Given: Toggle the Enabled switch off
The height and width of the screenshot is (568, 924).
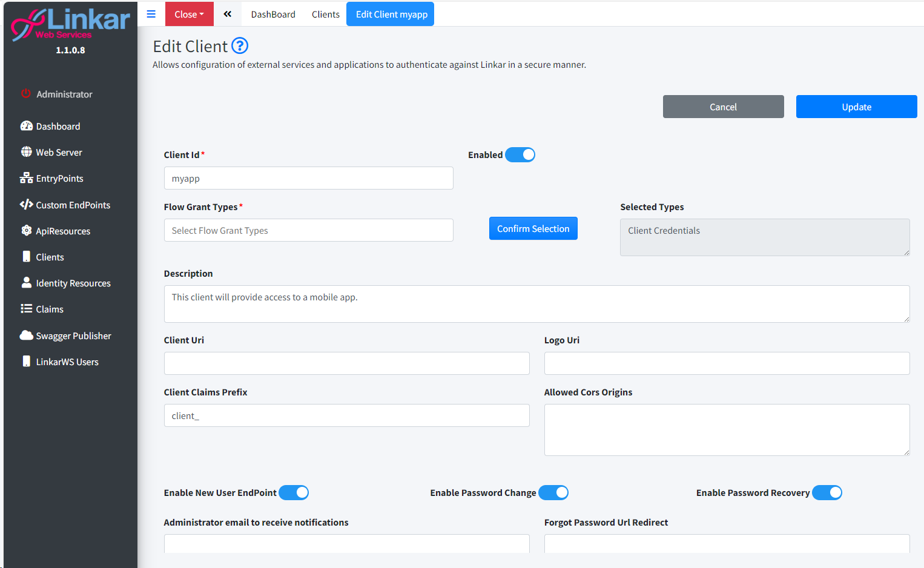Looking at the screenshot, I should [x=520, y=155].
